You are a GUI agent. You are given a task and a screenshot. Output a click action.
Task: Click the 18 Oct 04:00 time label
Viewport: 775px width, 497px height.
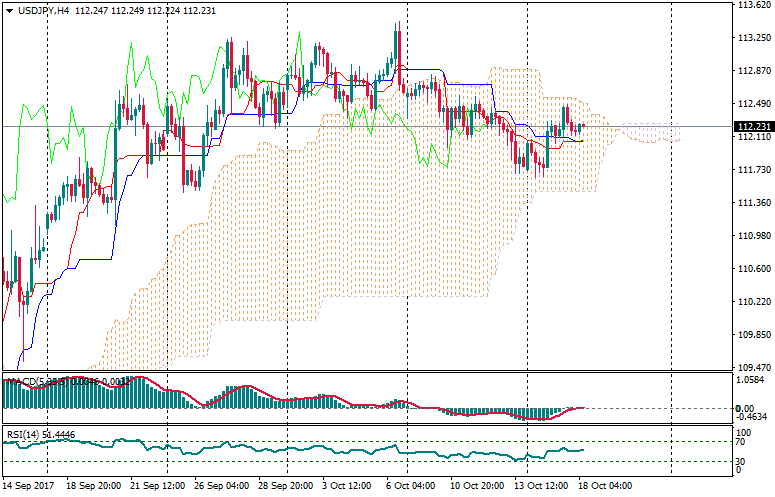coord(607,485)
